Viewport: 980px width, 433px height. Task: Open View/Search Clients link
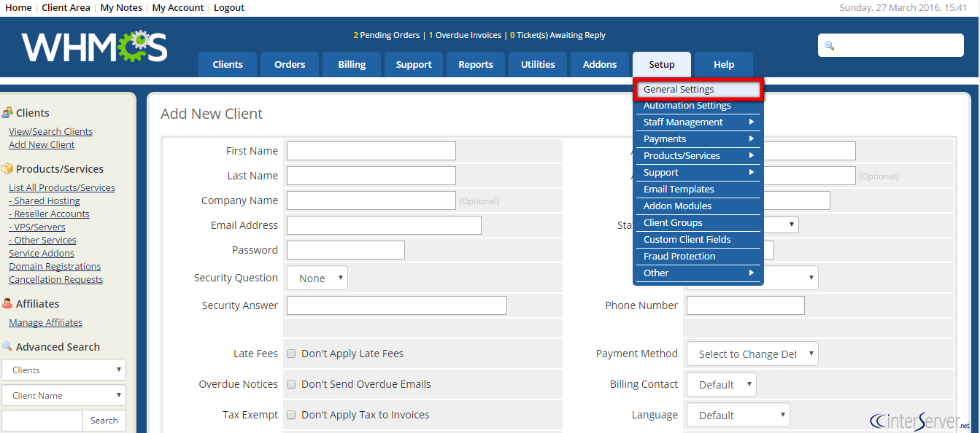click(x=50, y=132)
